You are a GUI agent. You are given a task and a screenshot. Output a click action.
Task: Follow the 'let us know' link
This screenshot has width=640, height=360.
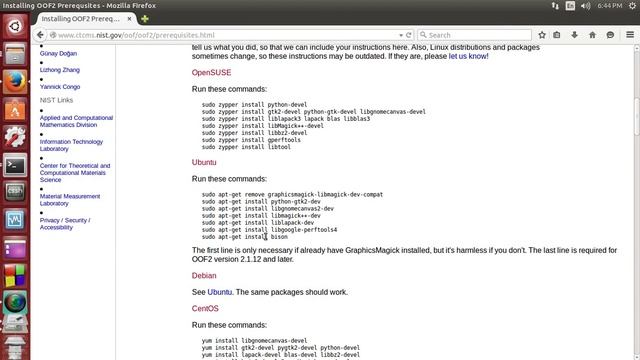[467, 56]
